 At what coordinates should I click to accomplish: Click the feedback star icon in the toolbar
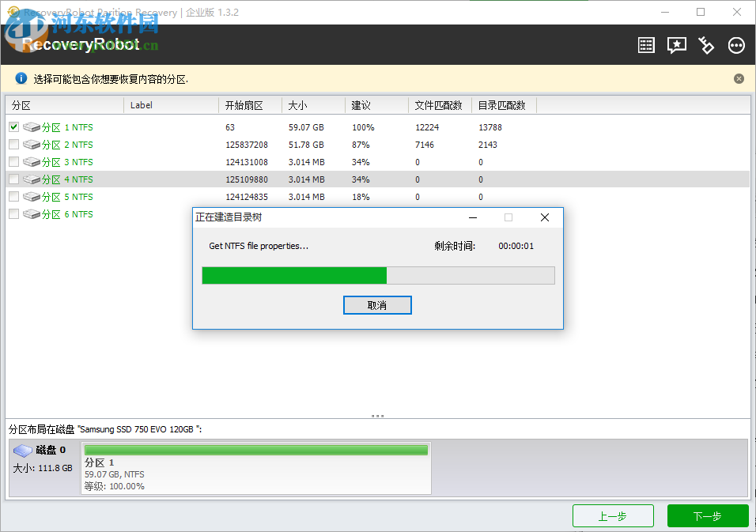click(676, 45)
